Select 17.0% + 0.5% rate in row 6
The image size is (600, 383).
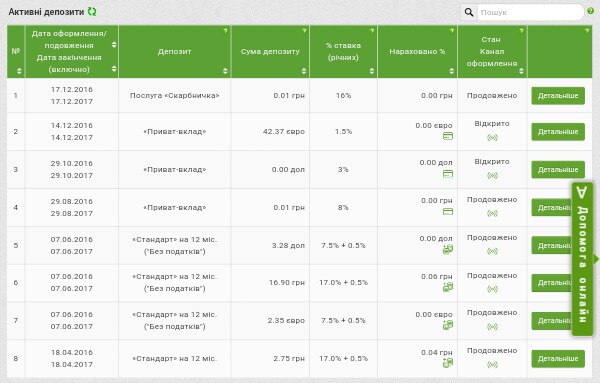[x=344, y=283]
